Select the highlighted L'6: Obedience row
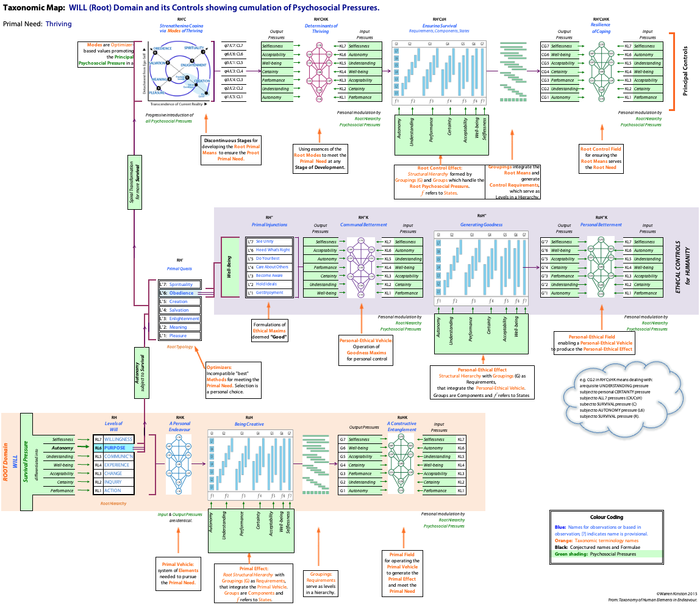Viewport: 700px width, 605px height. coord(180,293)
